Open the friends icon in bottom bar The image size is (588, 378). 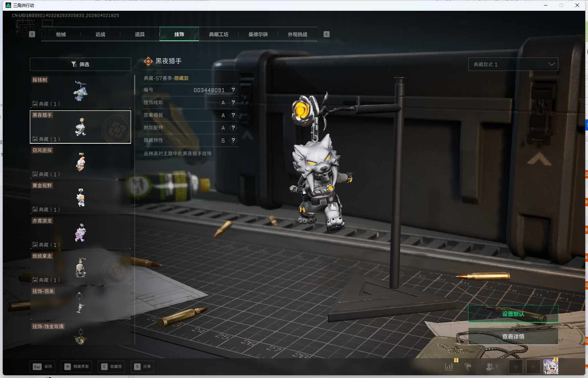pos(490,367)
